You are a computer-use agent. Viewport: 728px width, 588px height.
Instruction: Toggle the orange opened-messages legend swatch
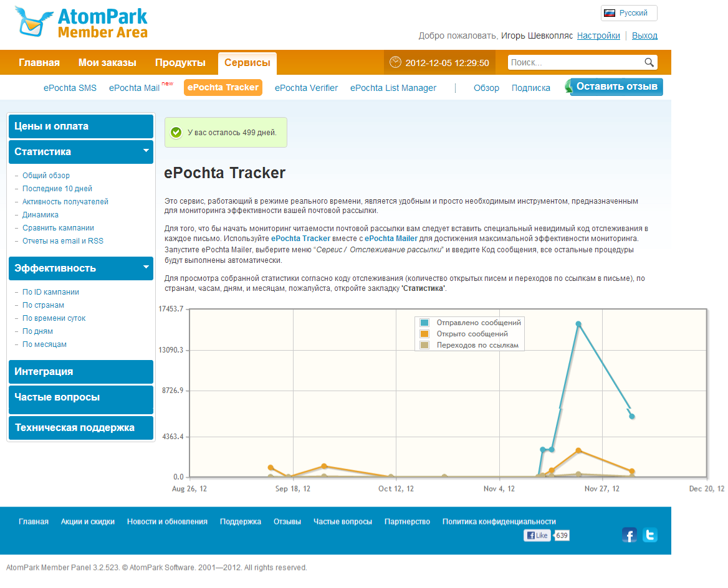click(424, 334)
